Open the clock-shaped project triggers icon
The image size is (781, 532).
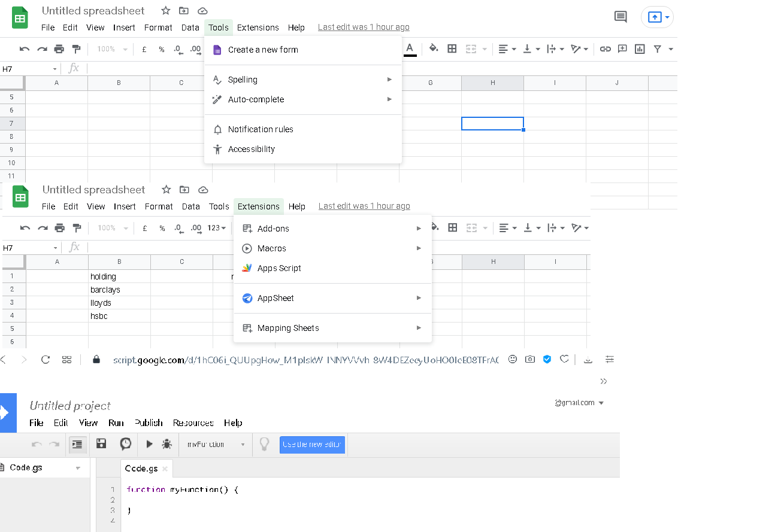click(x=126, y=443)
